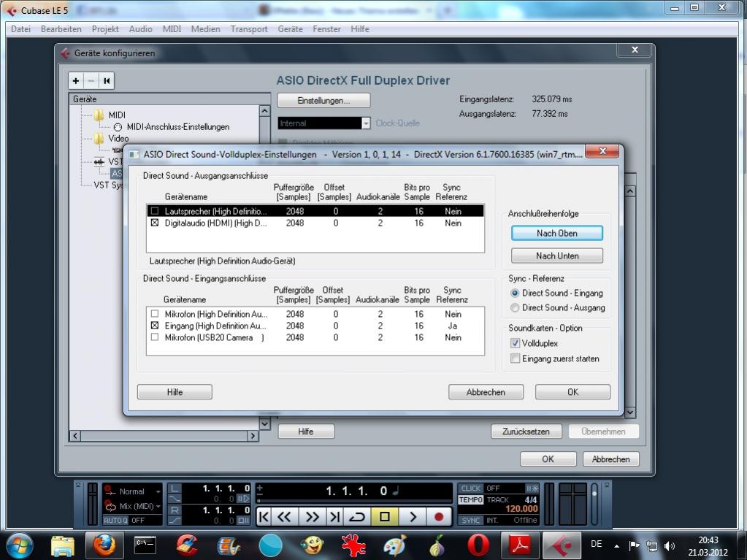Click the Einstellungen... button
This screenshot has height=560, width=747.
(x=323, y=101)
